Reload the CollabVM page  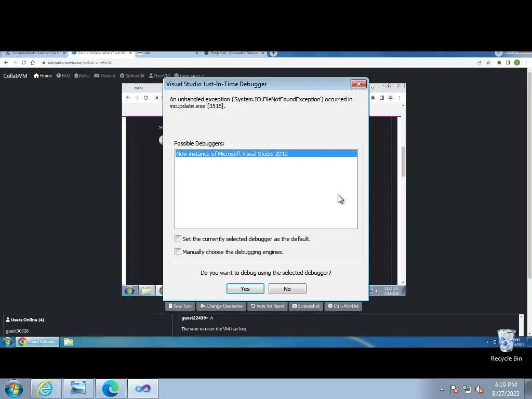[x=24, y=62]
